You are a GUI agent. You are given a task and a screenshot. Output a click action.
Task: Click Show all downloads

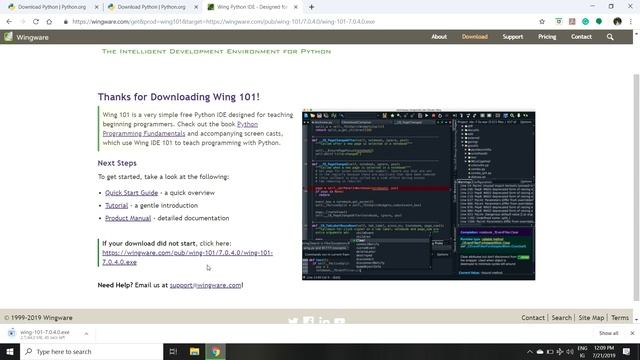tap(608, 333)
